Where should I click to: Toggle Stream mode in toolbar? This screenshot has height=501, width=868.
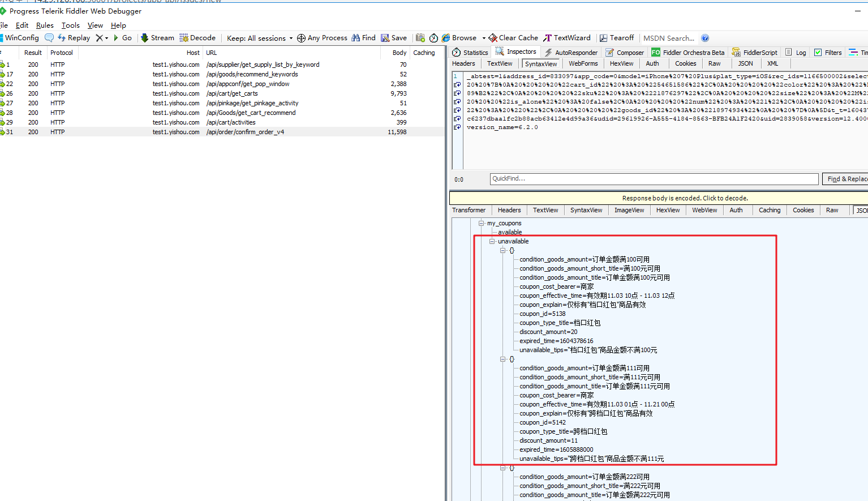pos(157,38)
